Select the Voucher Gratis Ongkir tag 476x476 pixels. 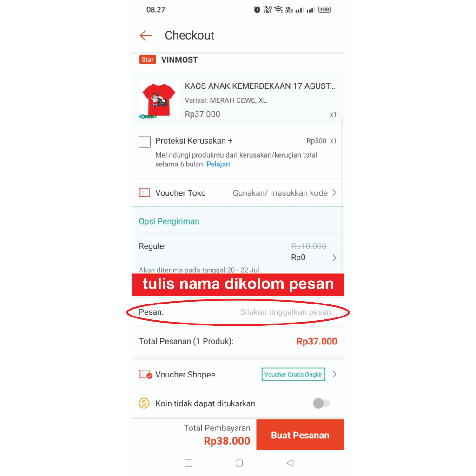[293, 374]
